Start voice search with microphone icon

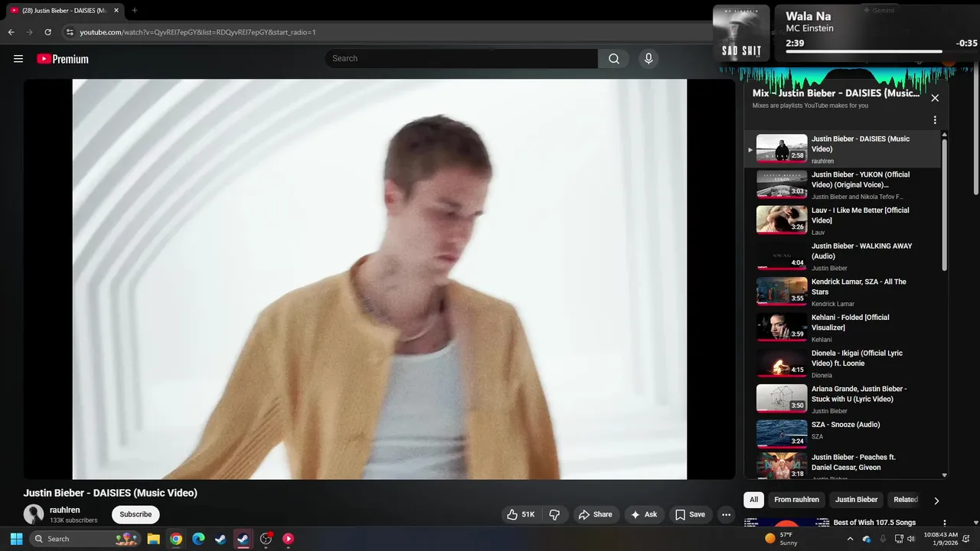tap(648, 59)
